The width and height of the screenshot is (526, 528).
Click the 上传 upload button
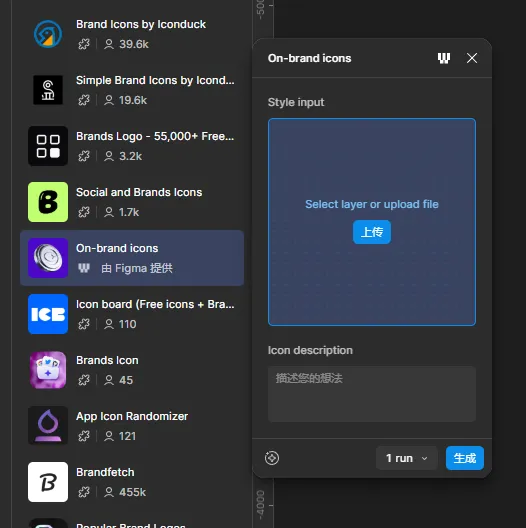(372, 232)
